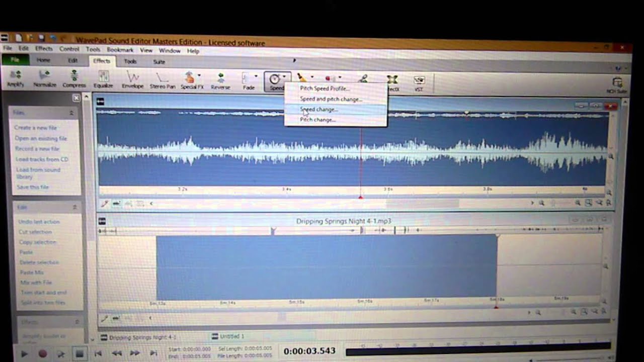Viewport: 644px width, 362px height.
Task: Click Record a new file link
Action: tap(37, 149)
